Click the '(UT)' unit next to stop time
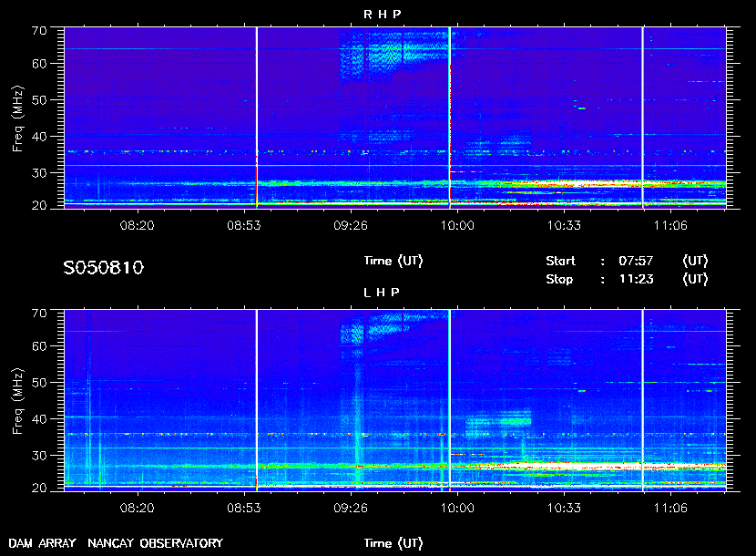This screenshot has height=556, width=756. (x=695, y=280)
